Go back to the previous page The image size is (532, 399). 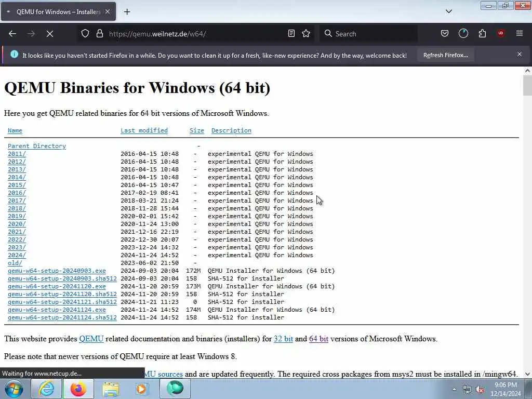(12, 34)
